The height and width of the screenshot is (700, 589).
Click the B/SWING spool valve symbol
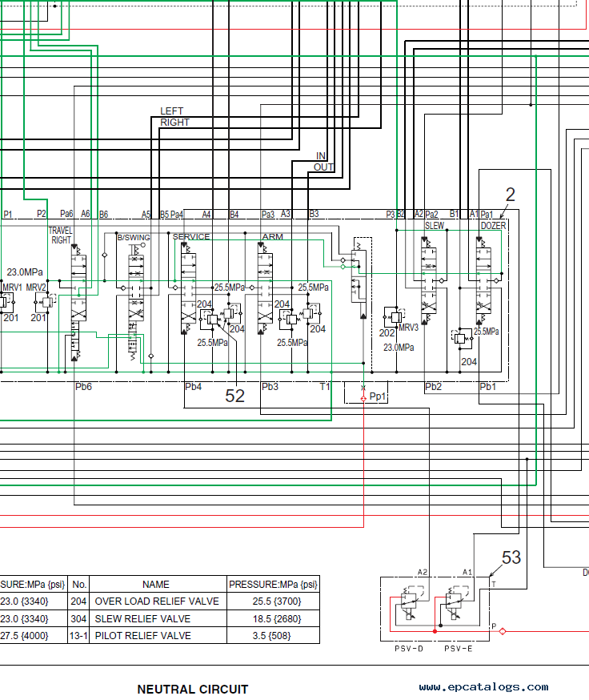[136, 302]
